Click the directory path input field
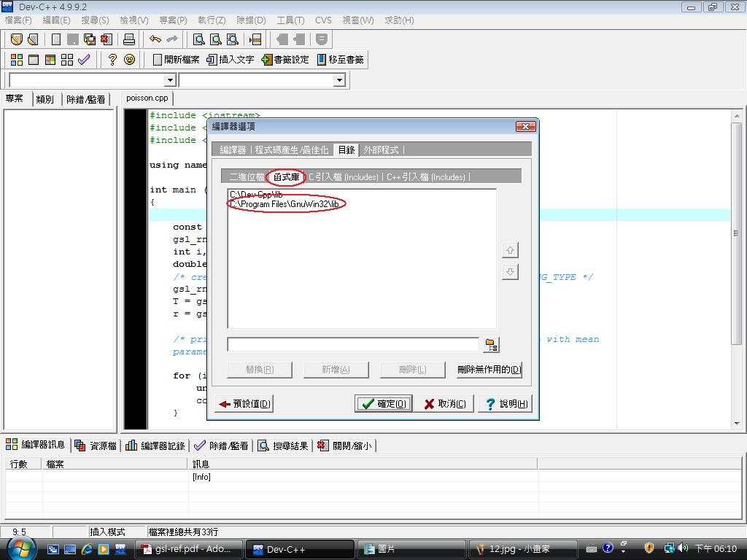This screenshot has height=560, width=747. [353, 344]
